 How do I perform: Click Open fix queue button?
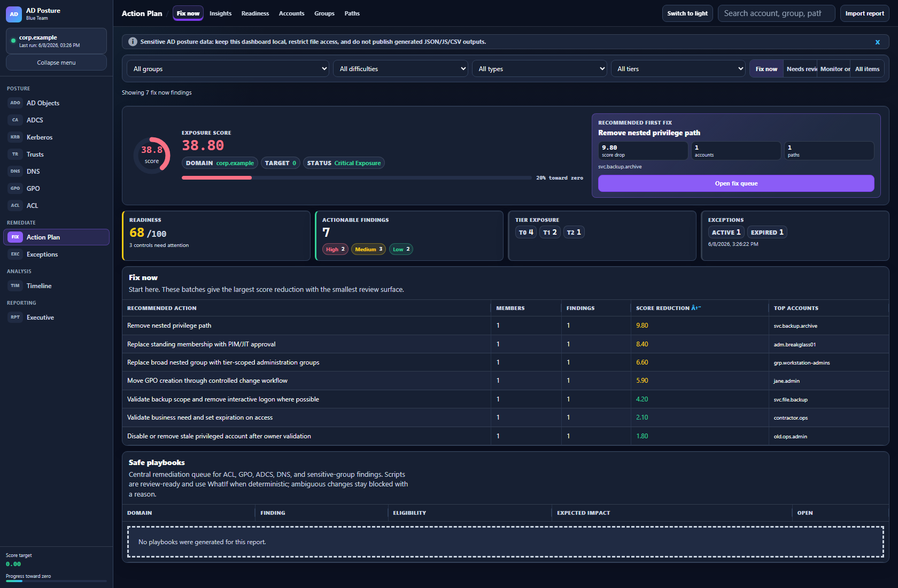pos(736,183)
